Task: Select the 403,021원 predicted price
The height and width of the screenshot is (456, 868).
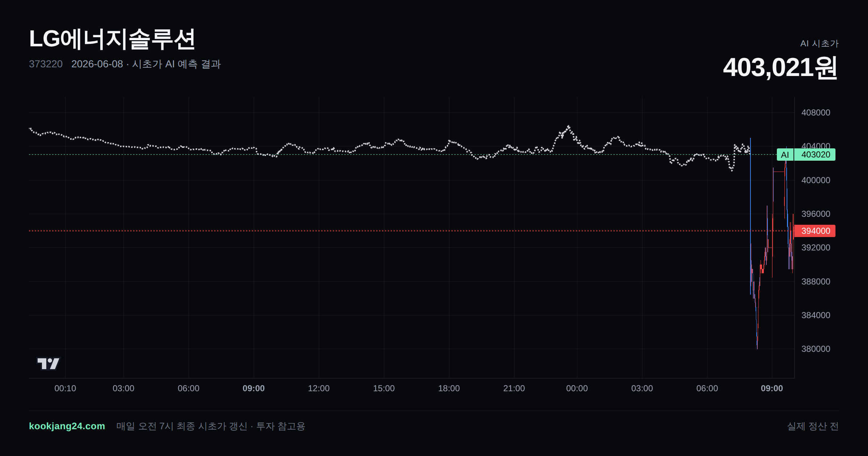Action: (780, 68)
